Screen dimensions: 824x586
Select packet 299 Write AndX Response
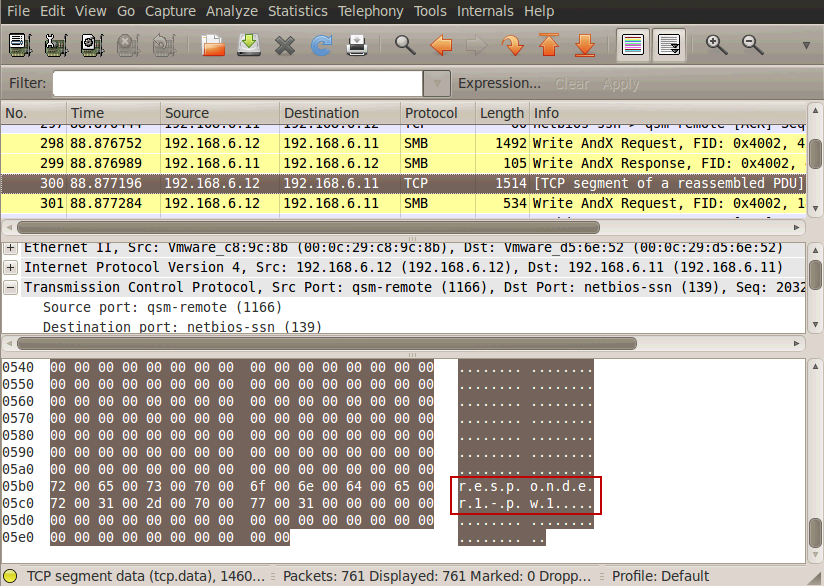403,163
